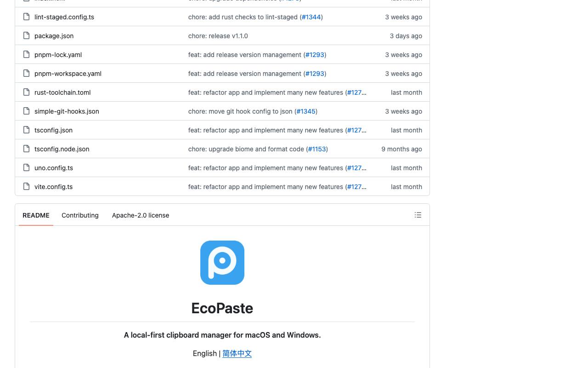Open the simple-git-hooks.json file
This screenshot has height=368, width=588.
(x=67, y=111)
